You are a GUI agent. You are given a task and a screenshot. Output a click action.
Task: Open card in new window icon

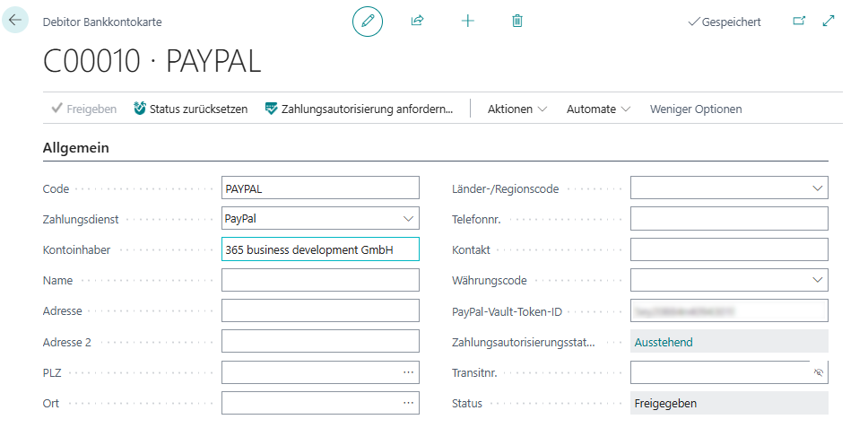point(799,21)
